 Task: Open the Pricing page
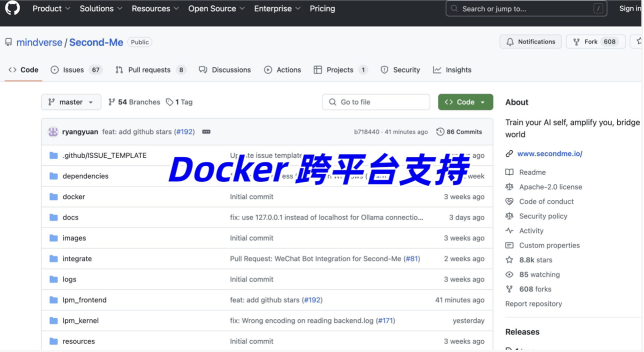(322, 8)
